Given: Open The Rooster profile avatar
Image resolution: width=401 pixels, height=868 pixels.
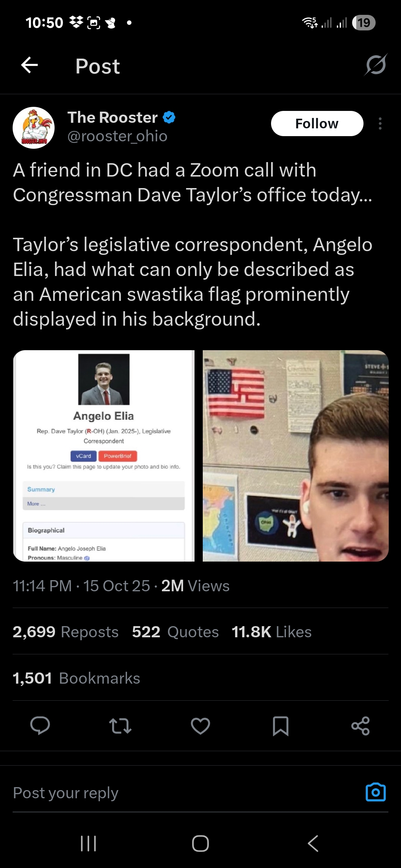Looking at the screenshot, I should click(x=34, y=128).
